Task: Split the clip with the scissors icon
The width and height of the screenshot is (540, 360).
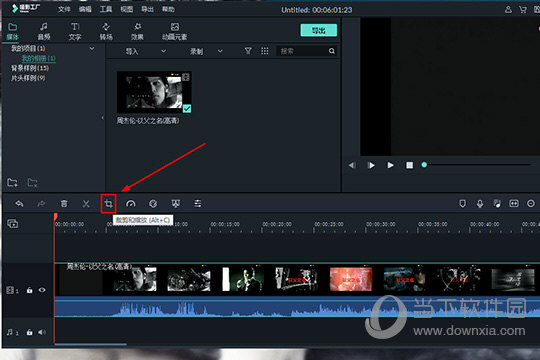Action: point(86,204)
